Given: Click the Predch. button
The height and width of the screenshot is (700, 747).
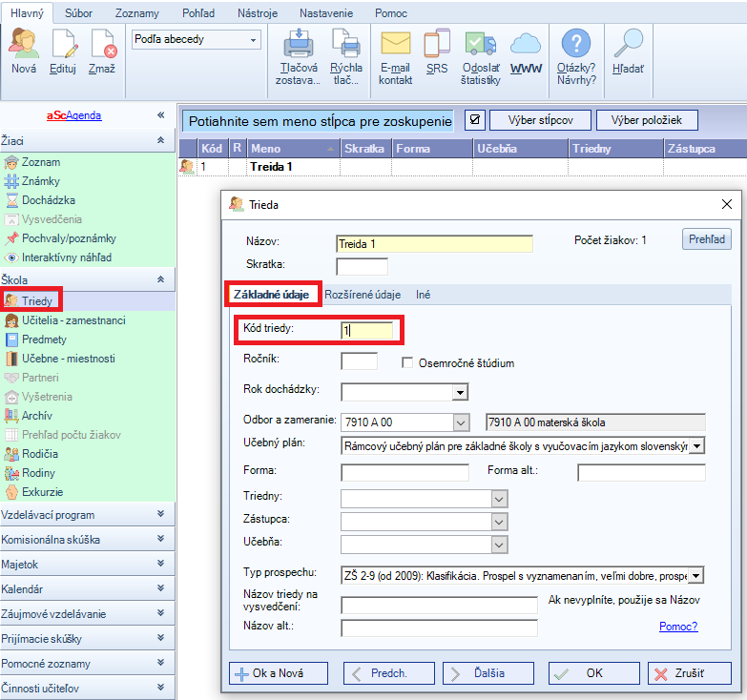Looking at the screenshot, I should [388, 673].
